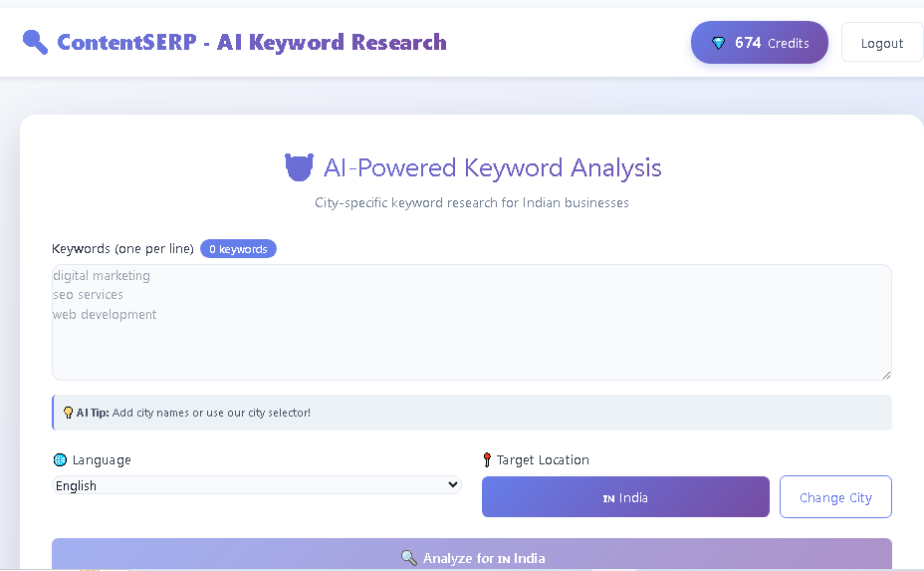This screenshot has height=571, width=924.
Task: Click the magnifier icon in Analyze button
Action: 409,557
